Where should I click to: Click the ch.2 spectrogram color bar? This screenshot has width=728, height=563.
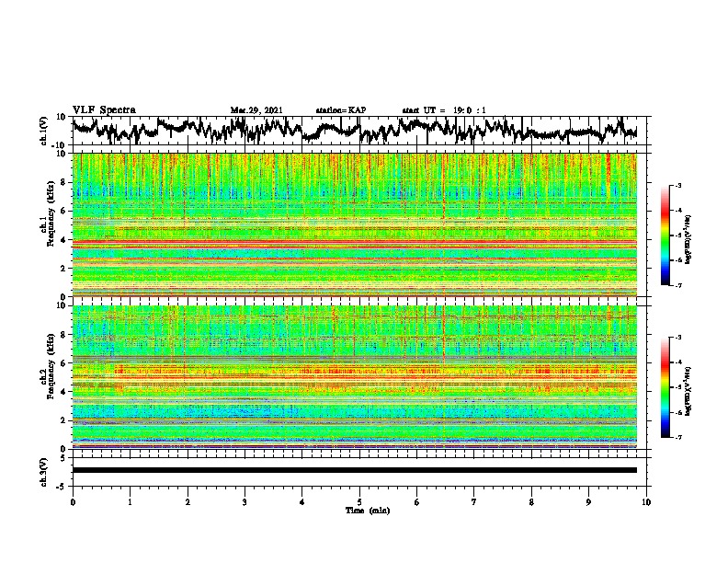pyautogui.click(x=665, y=387)
